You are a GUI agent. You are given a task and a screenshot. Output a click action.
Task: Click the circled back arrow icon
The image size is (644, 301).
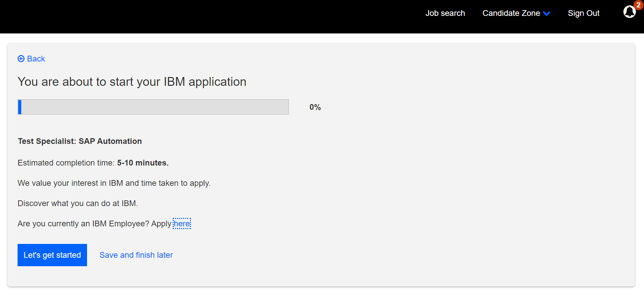21,59
